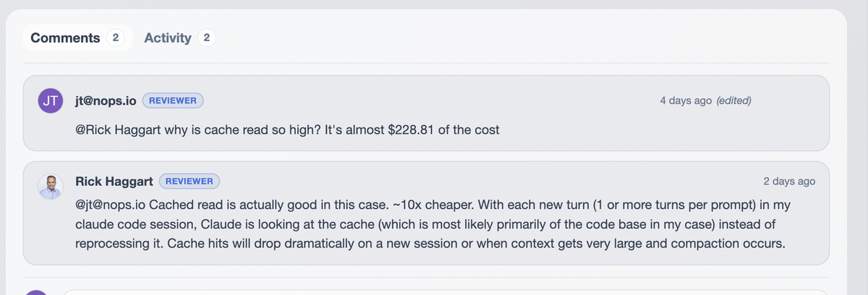This screenshot has width=868, height=295.
Task: Click the Rick Haggart author name
Action: tap(114, 181)
